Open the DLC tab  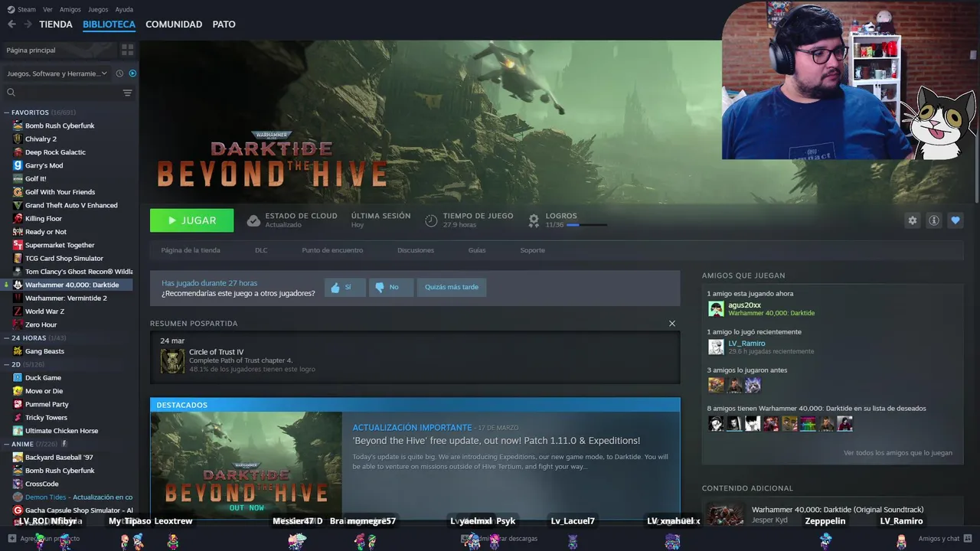click(x=261, y=250)
